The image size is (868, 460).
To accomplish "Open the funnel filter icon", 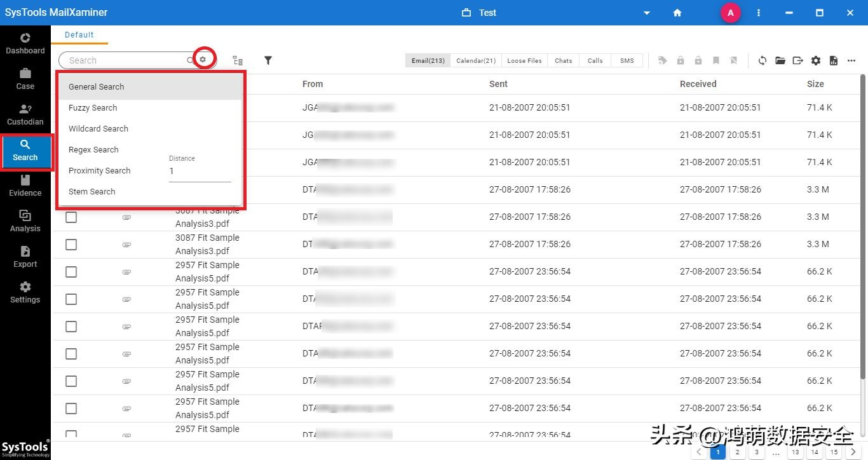I will tap(268, 60).
